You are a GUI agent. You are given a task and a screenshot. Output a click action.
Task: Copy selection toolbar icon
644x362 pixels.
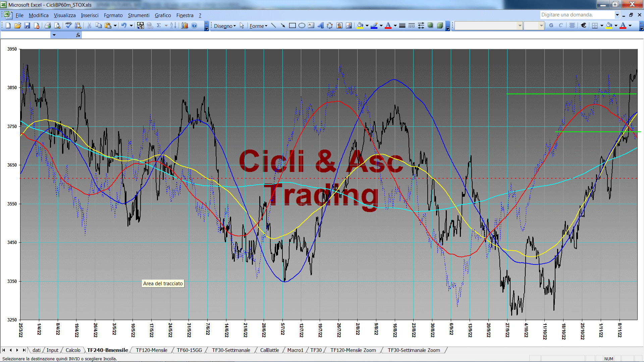(x=99, y=25)
